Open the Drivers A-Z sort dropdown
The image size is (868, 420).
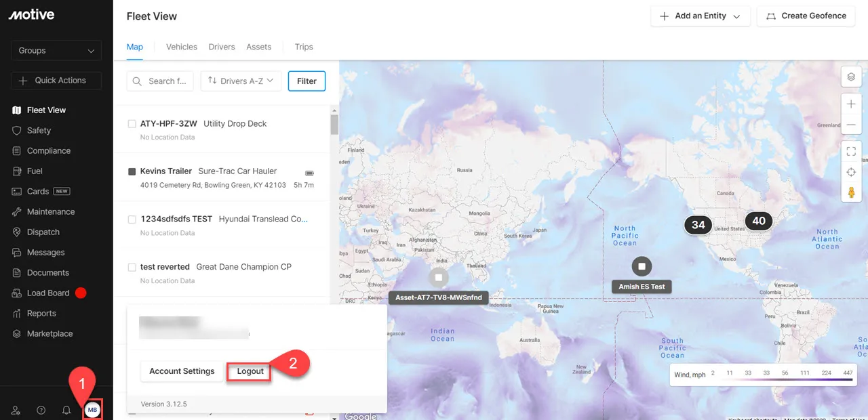click(241, 81)
